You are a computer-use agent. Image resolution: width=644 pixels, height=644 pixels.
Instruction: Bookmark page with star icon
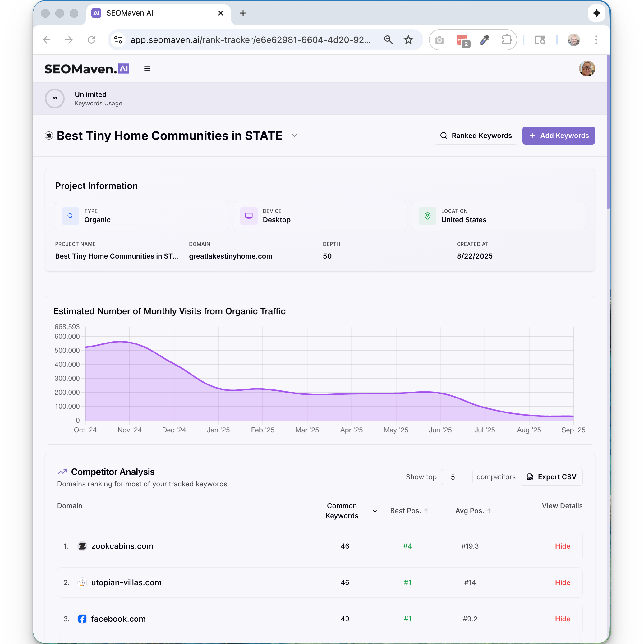tap(408, 40)
